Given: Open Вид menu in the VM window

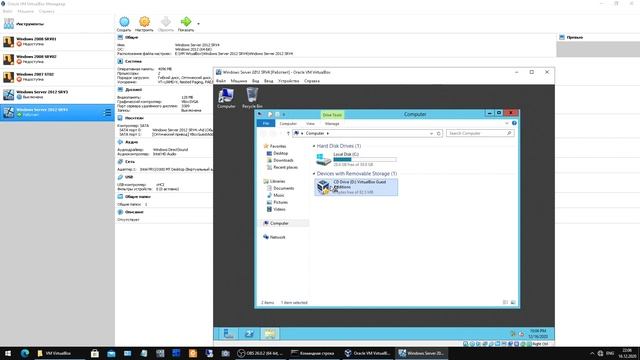Looking at the screenshot, I should click(x=256, y=81).
